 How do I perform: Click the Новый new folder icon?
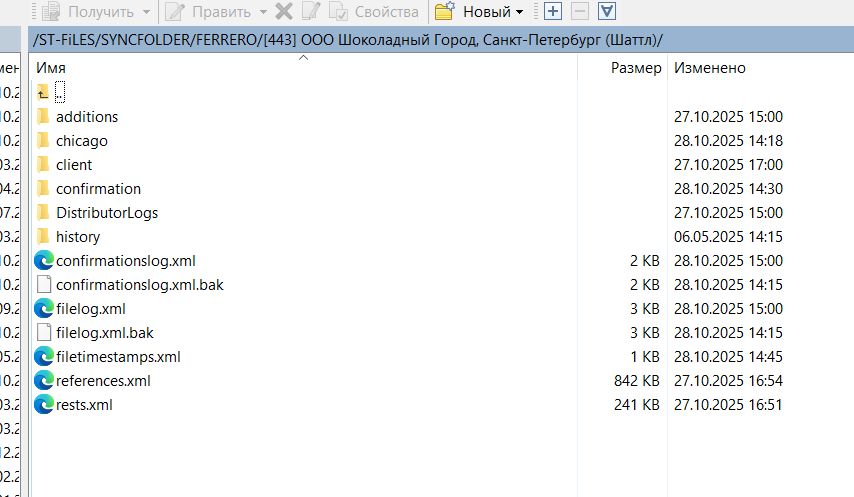click(x=444, y=11)
